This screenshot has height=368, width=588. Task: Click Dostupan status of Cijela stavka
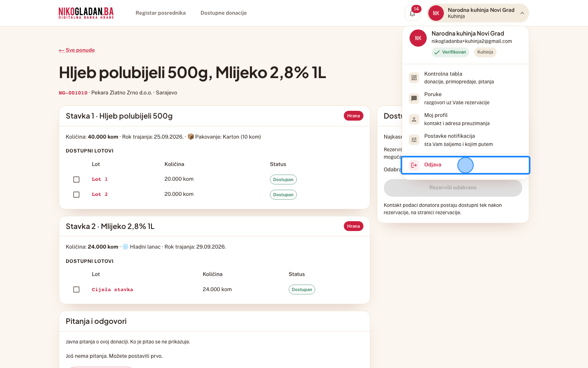[302, 289]
